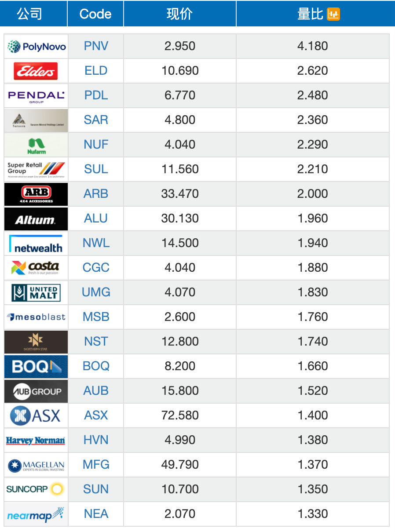Select the Elders red logo
Screen dimensions: 395x532
36,71
